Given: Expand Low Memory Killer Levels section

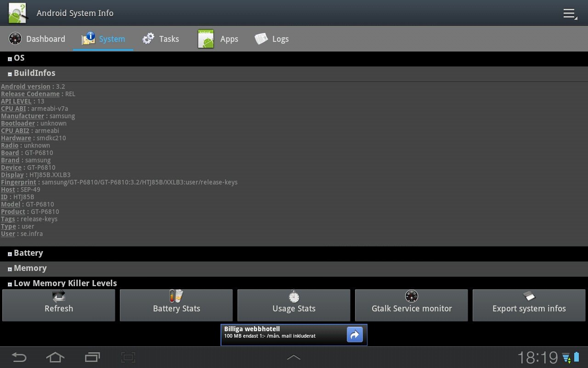Looking at the screenshot, I should 294,283.
